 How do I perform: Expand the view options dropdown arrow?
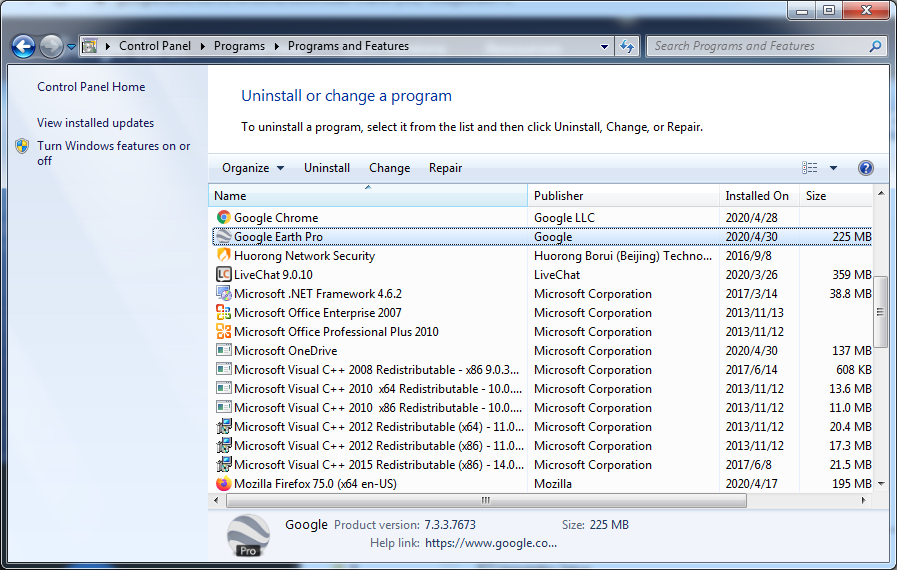[x=834, y=168]
